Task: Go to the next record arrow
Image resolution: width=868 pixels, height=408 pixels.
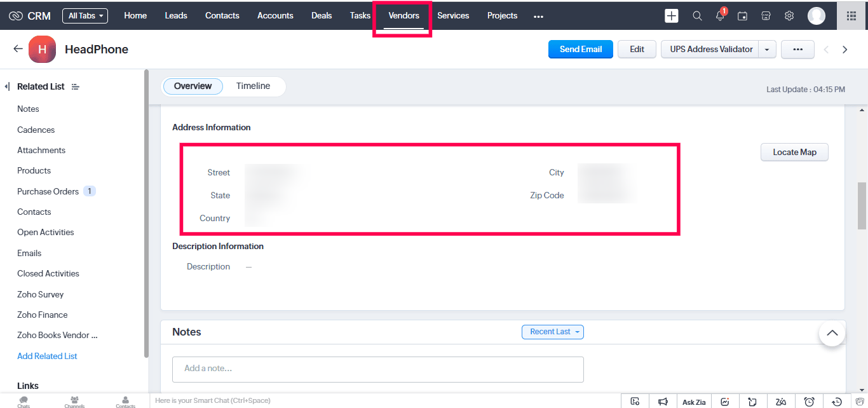Action: tap(845, 50)
